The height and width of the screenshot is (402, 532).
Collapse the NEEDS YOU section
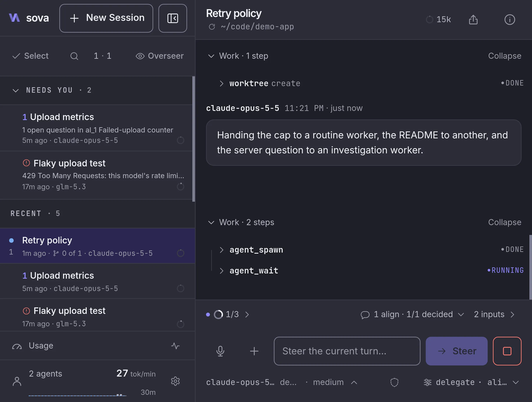(16, 90)
